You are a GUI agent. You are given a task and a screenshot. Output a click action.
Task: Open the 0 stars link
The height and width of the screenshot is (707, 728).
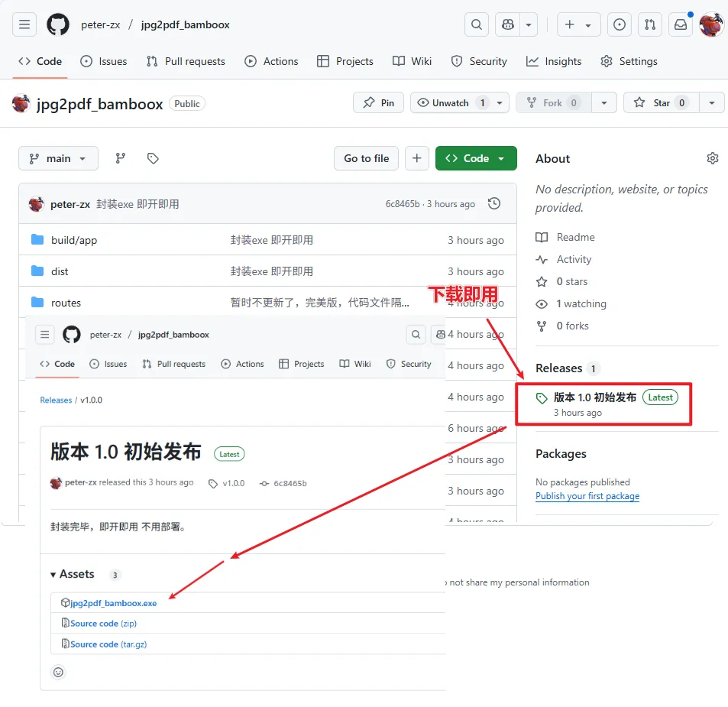561,281
